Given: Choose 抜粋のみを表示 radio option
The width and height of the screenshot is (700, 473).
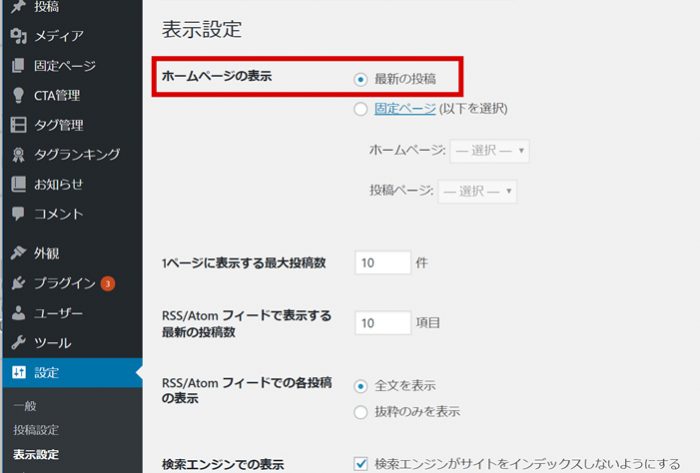Looking at the screenshot, I should (361, 412).
